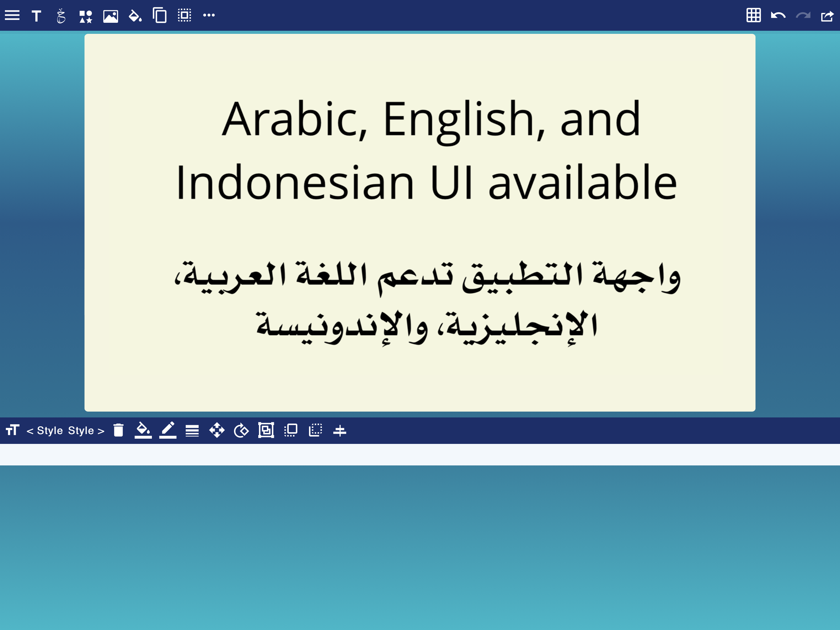Click the copy pages icon
This screenshot has height=630, width=840.
tap(160, 16)
